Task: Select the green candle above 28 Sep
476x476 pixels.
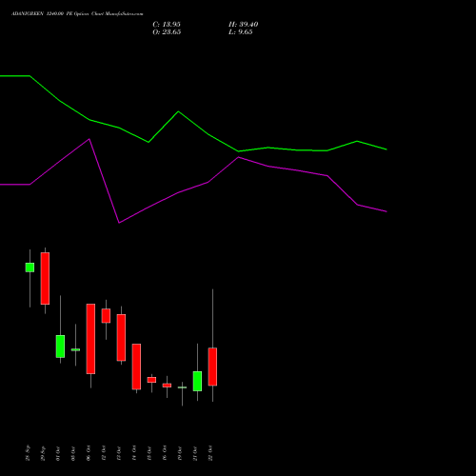Action: pos(30,268)
